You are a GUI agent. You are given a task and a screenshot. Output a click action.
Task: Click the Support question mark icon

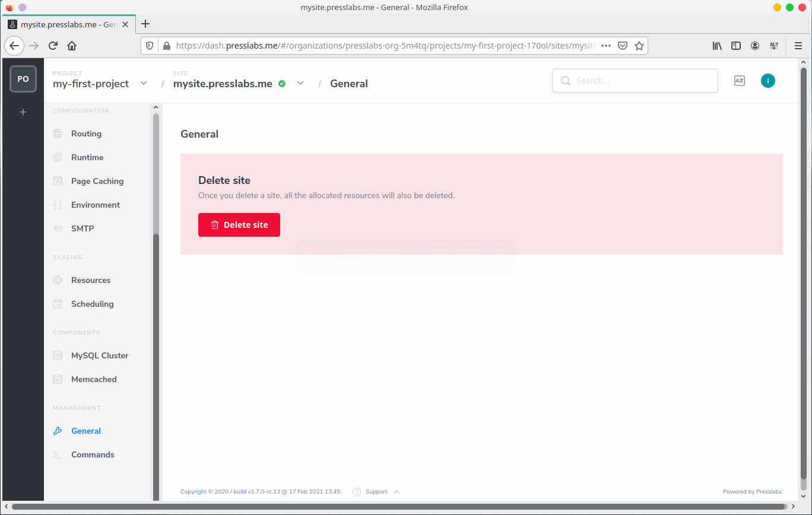pyautogui.click(x=357, y=492)
